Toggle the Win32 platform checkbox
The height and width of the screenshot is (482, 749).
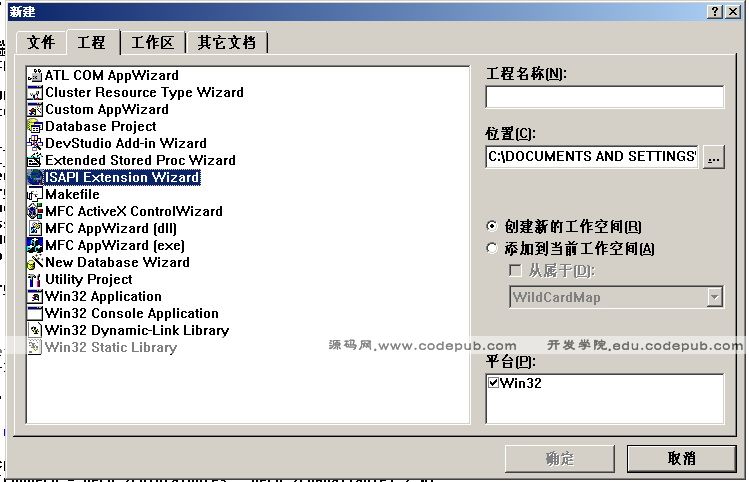(x=493, y=383)
